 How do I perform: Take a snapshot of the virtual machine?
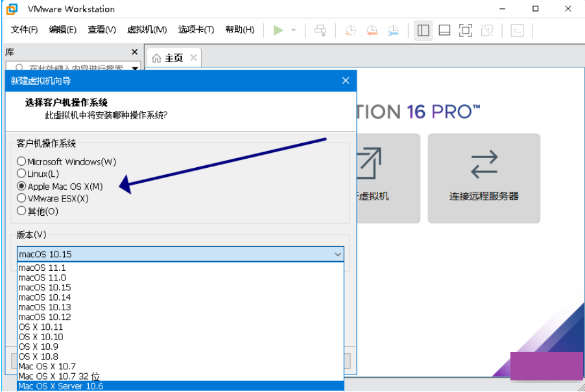pos(350,30)
